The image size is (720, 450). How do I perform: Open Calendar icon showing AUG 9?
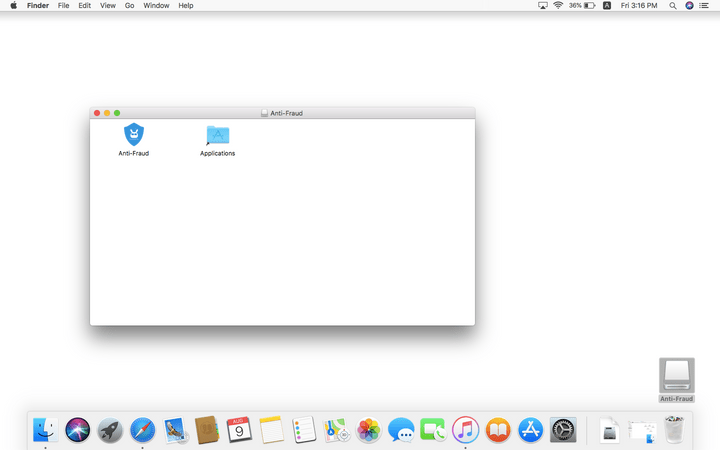coord(239,430)
